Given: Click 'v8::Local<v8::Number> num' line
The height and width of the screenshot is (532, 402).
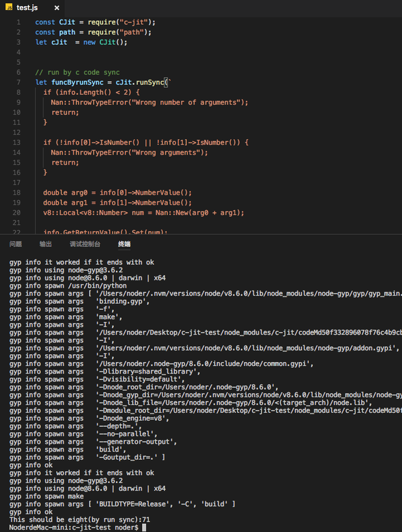Looking at the screenshot, I should pyautogui.click(x=144, y=213).
